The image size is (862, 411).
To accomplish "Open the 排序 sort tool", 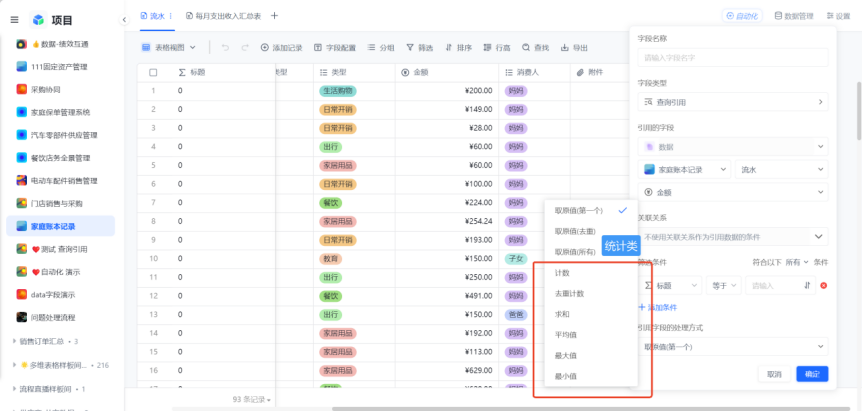I will 458,48.
